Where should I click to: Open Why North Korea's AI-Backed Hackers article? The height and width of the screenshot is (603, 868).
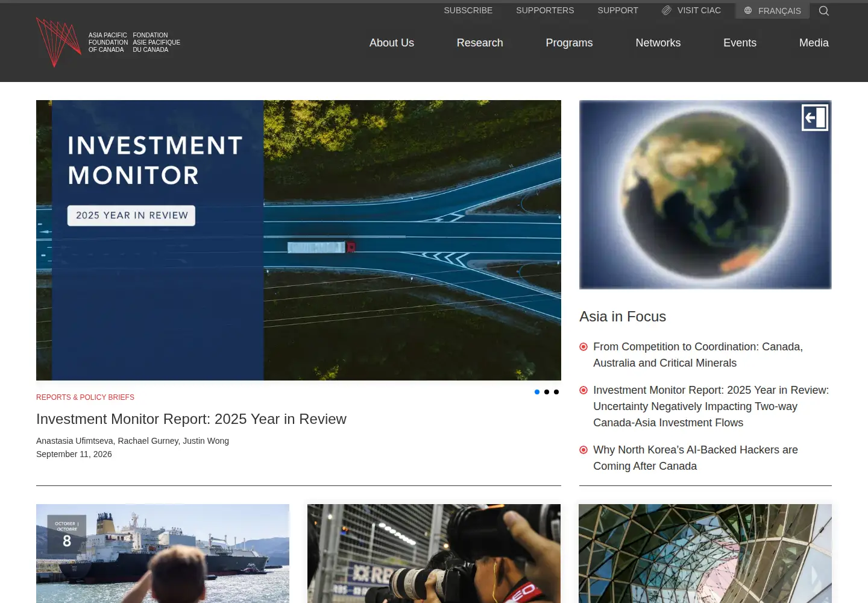[696, 458]
